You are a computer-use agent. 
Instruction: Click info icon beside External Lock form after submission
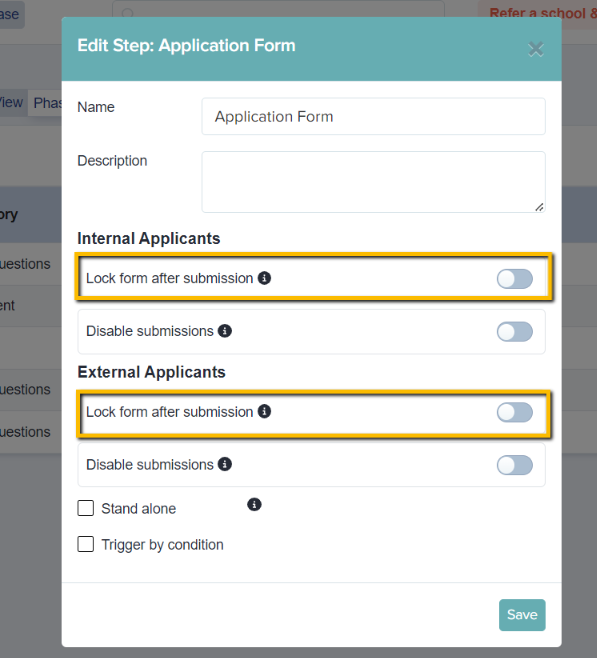[x=264, y=411]
